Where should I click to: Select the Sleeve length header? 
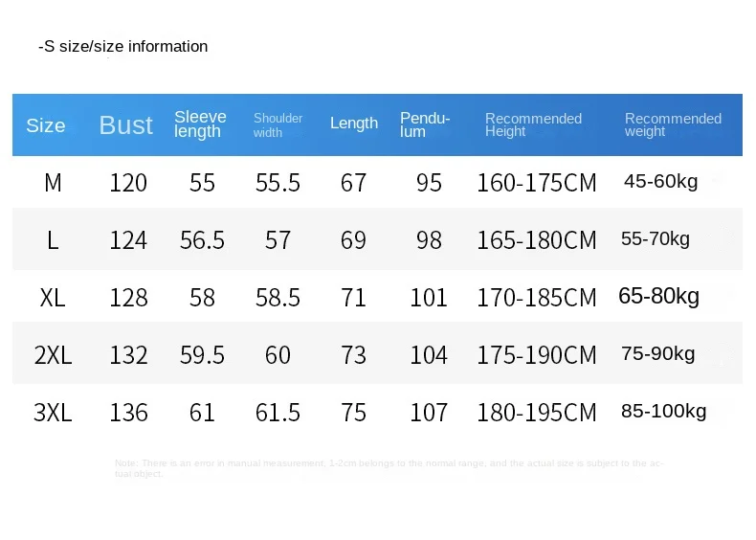pos(200,124)
